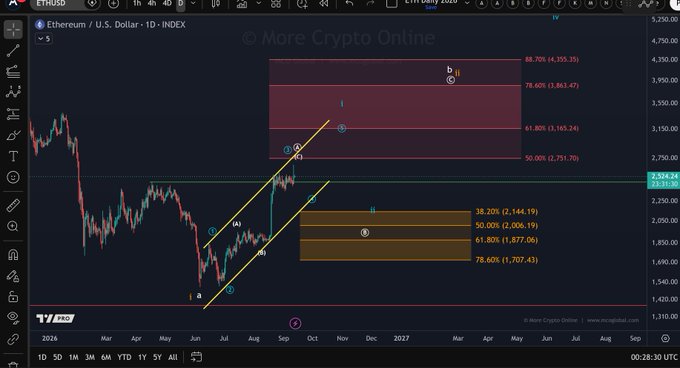This screenshot has width=680, height=368.
Task: Expand the dropdown next to indicators
Action: click(259, 3)
